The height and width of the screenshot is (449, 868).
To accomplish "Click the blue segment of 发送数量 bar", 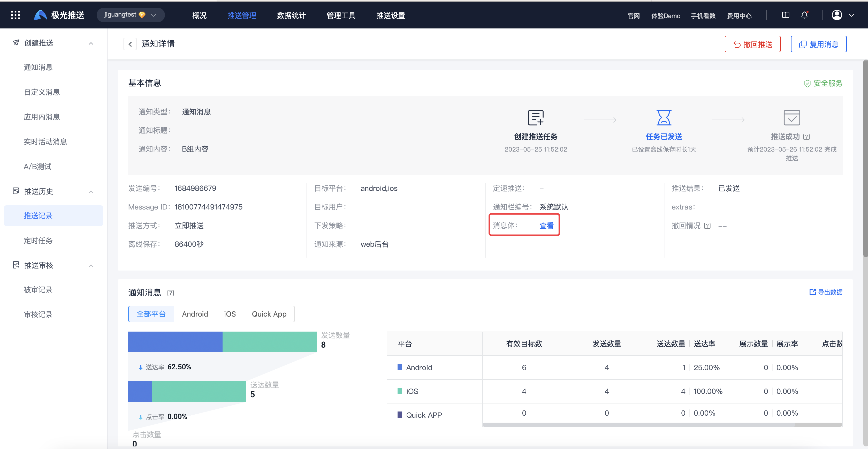I will tap(175, 342).
